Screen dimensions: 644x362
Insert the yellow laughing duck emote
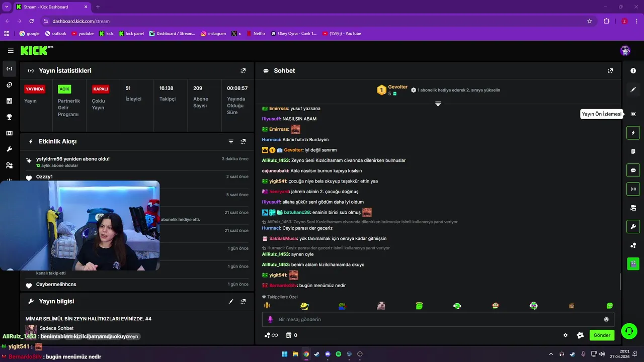304,306
